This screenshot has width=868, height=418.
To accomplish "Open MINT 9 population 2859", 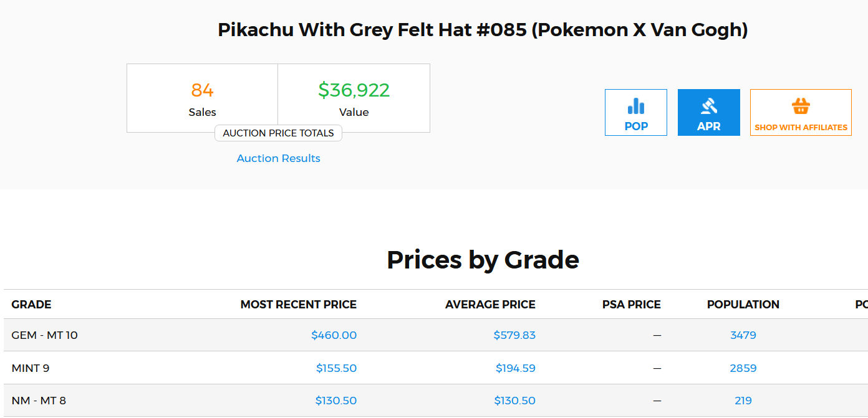I will click(x=743, y=368).
